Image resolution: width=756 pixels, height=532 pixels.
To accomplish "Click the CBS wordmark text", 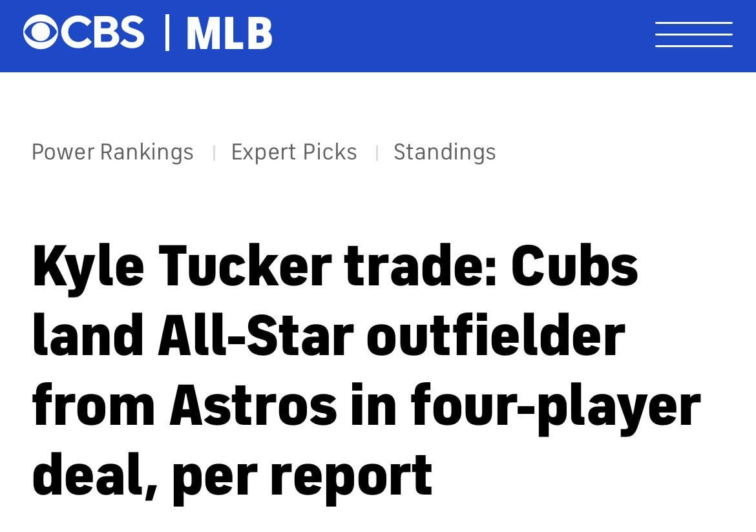I will [x=103, y=32].
